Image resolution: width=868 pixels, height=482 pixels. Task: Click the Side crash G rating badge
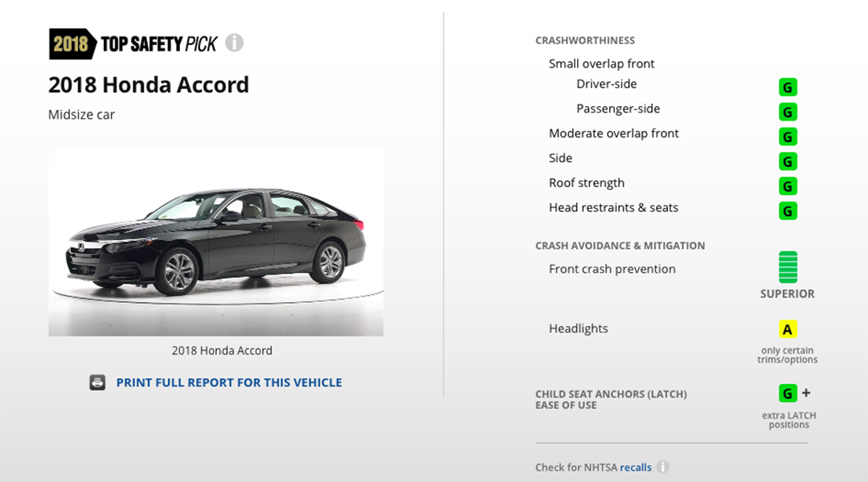[x=788, y=161]
